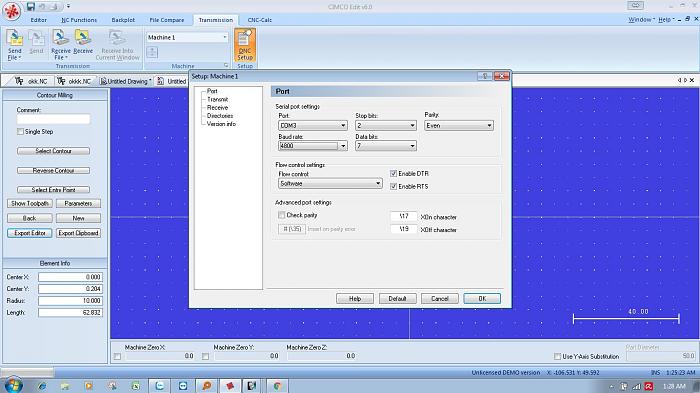Click the media player taskbar icon
The image size is (700, 393).
tap(88, 386)
